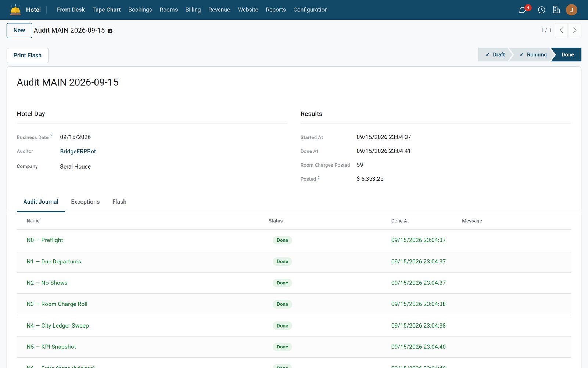Click the Print Flash button
Viewport: 588px width, 368px height.
coord(28,55)
